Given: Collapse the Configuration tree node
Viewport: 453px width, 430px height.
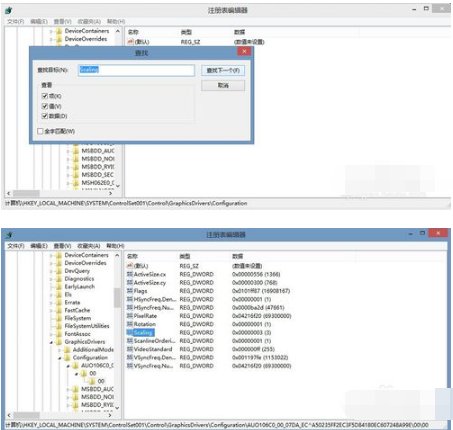Looking at the screenshot, I should tap(60, 358).
